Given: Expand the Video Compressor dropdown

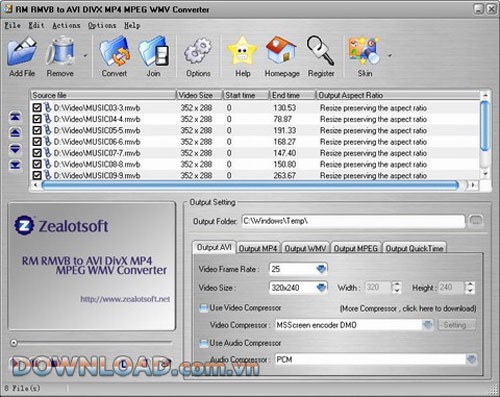Looking at the screenshot, I should coord(427,325).
